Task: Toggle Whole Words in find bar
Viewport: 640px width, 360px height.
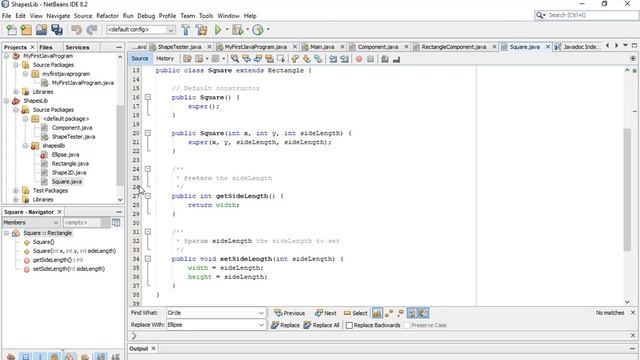Action: pos(389,313)
